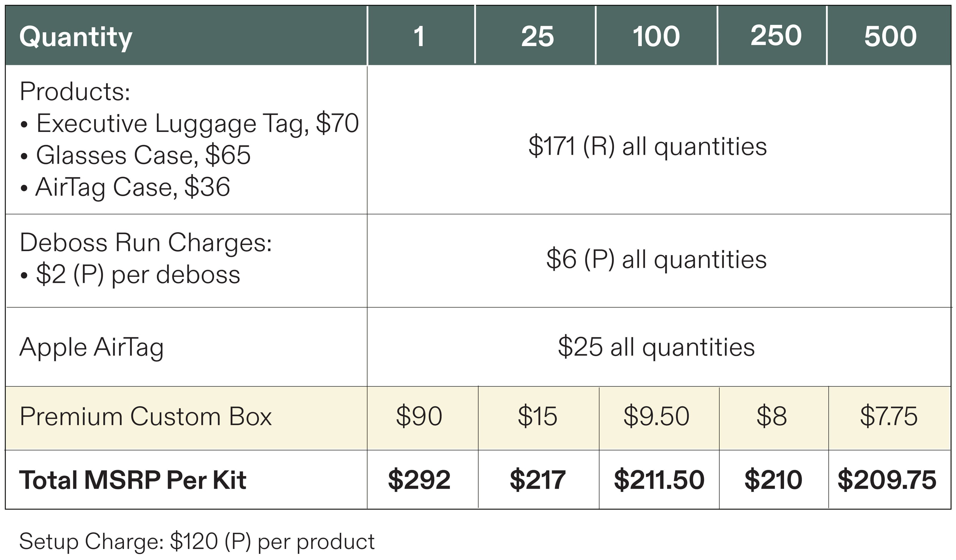Select the 1 quantity column header
Screen dimensions: 956x560
[x=421, y=36]
